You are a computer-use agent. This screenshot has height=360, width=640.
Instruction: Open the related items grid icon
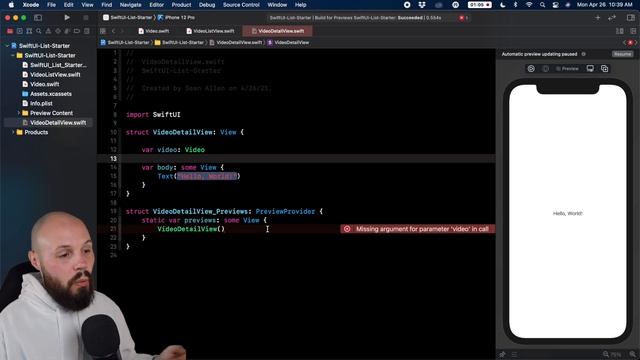point(103,31)
